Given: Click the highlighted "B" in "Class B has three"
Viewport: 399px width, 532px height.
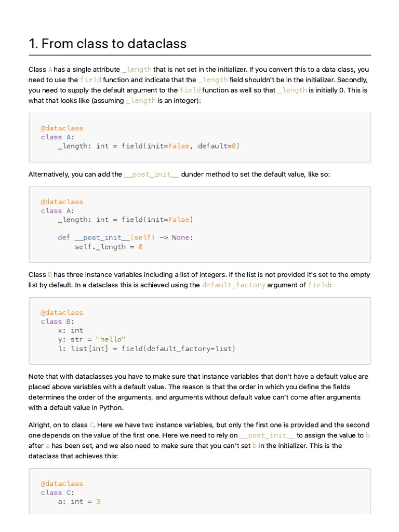Looking at the screenshot, I should 50,274.
